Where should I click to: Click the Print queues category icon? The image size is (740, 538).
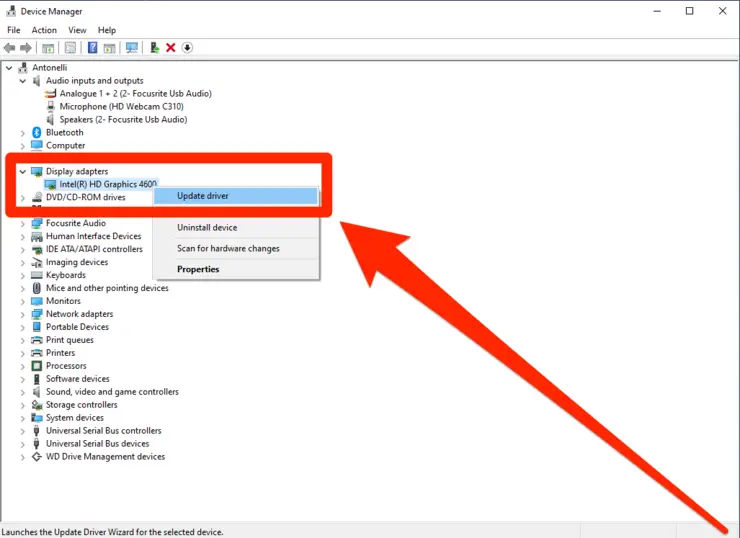(36, 340)
